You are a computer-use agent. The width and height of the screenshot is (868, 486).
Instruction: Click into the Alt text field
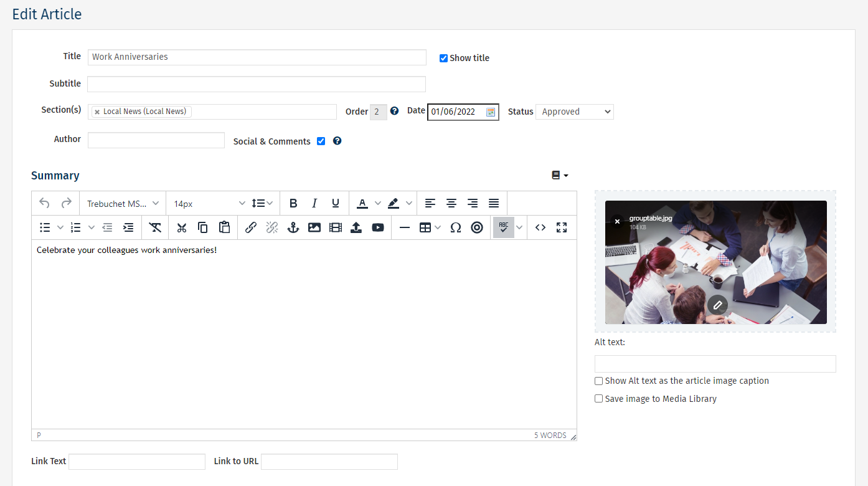[x=715, y=364]
